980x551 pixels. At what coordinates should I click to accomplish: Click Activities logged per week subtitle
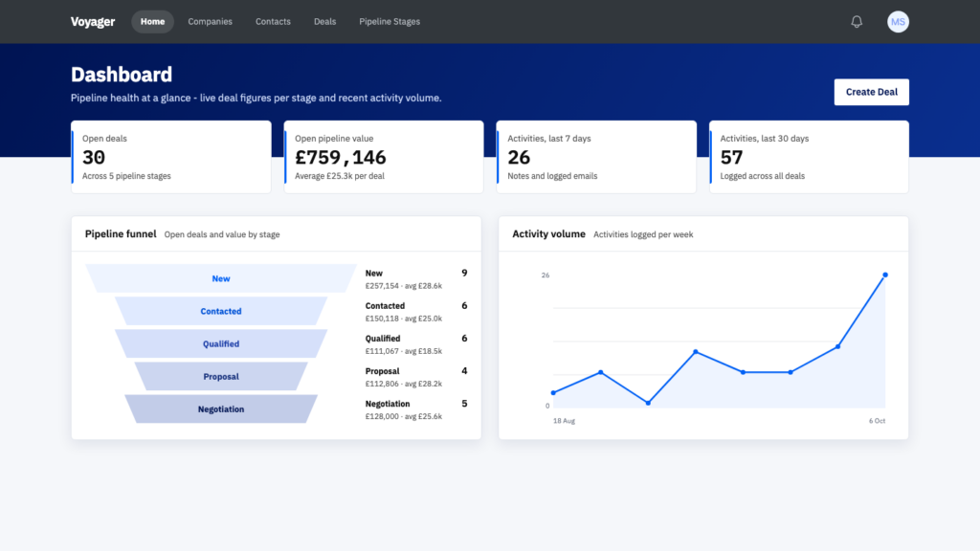tap(643, 235)
